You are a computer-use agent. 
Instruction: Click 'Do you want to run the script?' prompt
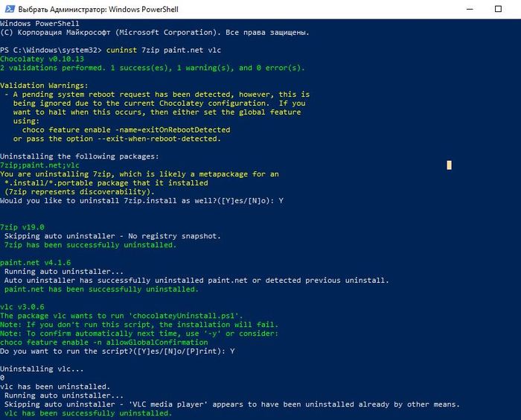point(118,351)
